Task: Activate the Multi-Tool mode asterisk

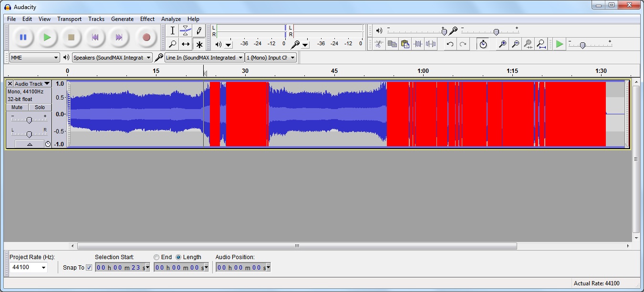Action: pyautogui.click(x=199, y=44)
